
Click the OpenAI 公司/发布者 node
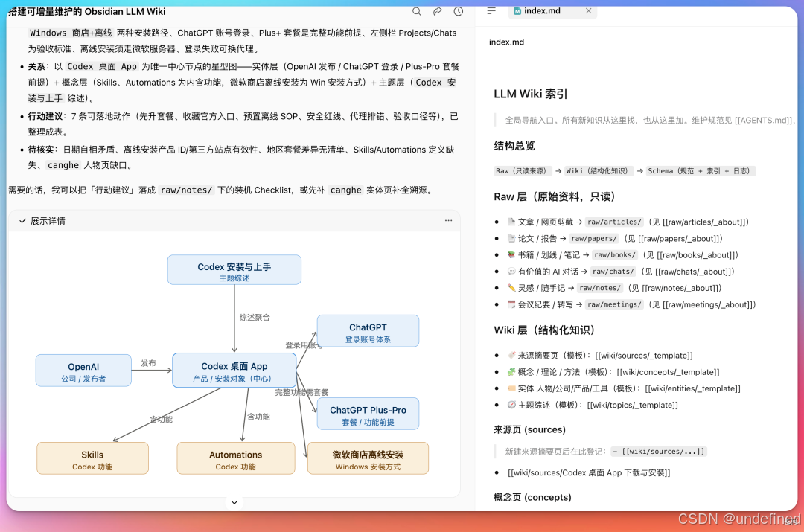point(83,371)
